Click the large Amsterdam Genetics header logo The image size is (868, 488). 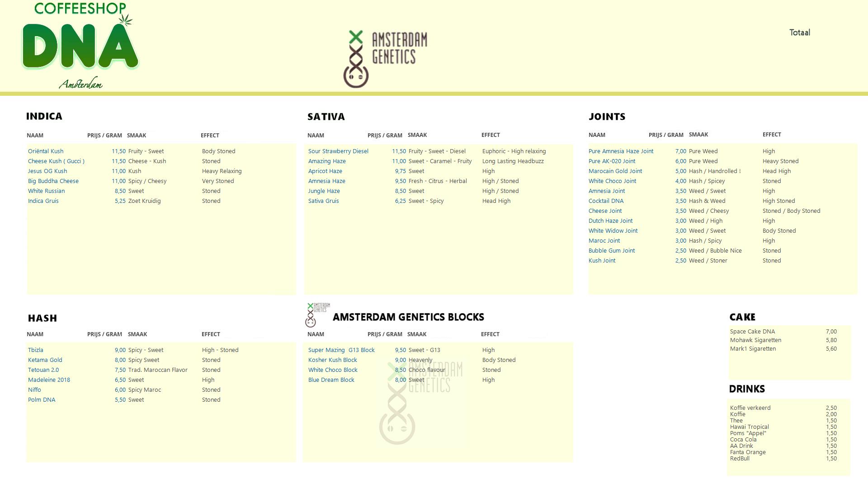tap(385, 59)
